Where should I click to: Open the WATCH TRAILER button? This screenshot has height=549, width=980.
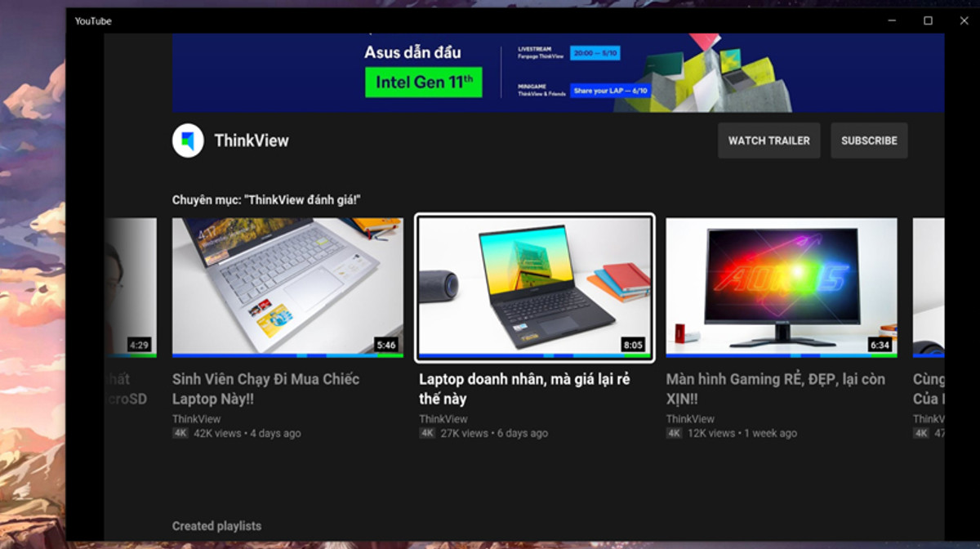point(768,141)
